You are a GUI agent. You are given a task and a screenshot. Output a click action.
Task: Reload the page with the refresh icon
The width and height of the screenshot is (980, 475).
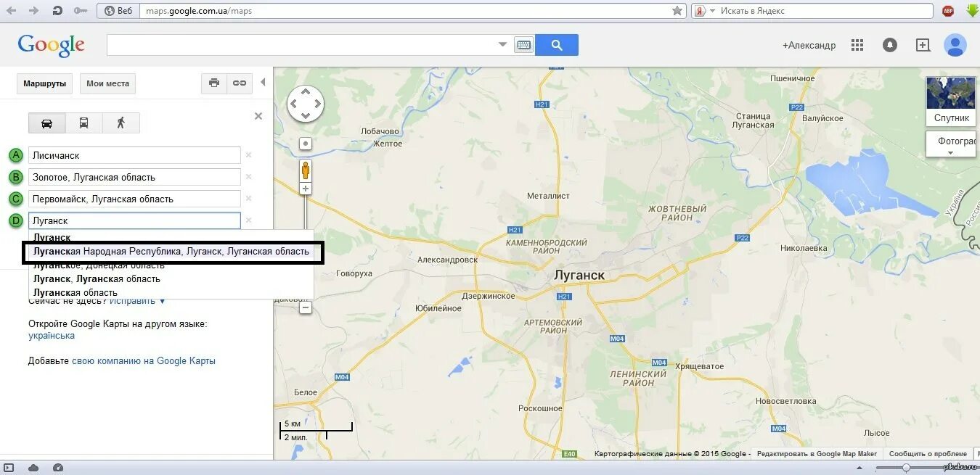point(57,11)
